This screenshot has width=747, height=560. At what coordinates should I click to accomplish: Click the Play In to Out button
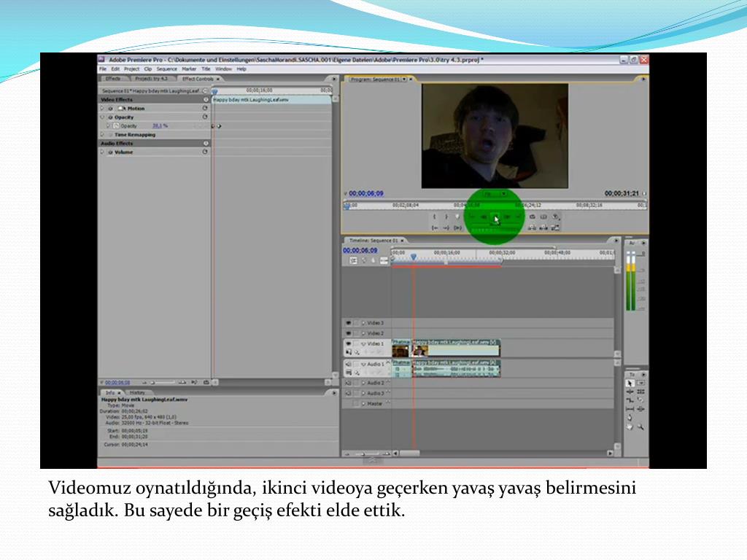[x=458, y=228]
